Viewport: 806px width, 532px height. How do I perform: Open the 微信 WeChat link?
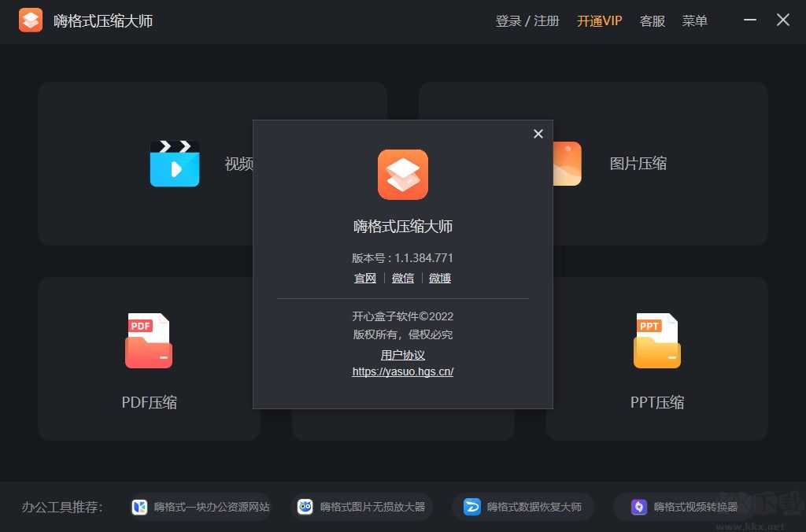click(x=402, y=278)
